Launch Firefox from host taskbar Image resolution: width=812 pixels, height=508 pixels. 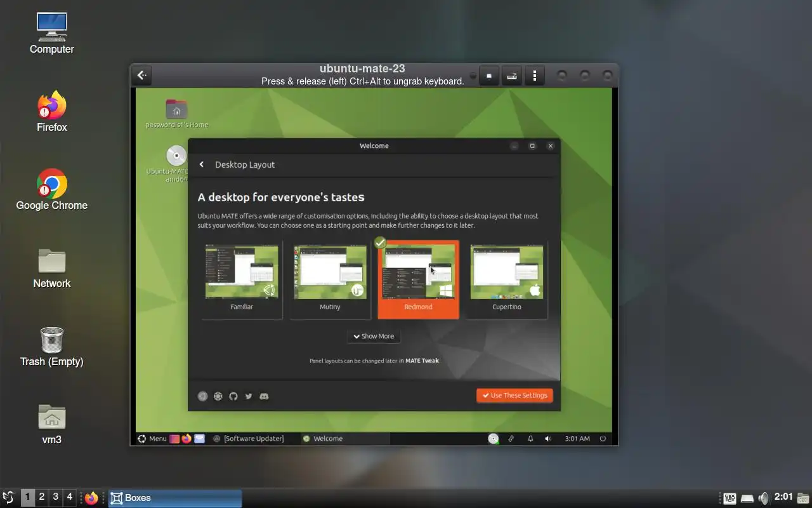coord(92,498)
